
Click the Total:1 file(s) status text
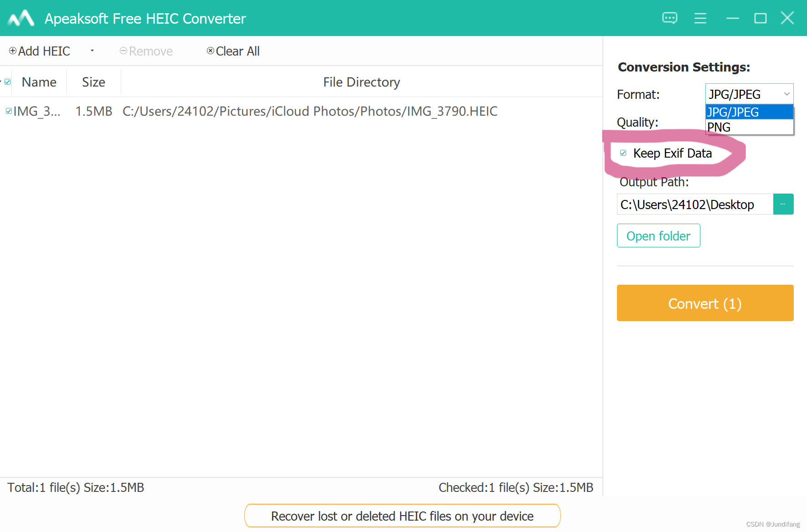pyautogui.click(x=76, y=487)
